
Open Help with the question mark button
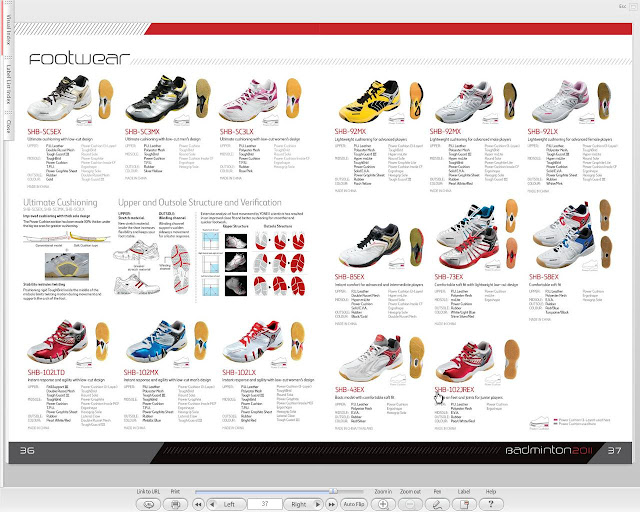(491, 504)
